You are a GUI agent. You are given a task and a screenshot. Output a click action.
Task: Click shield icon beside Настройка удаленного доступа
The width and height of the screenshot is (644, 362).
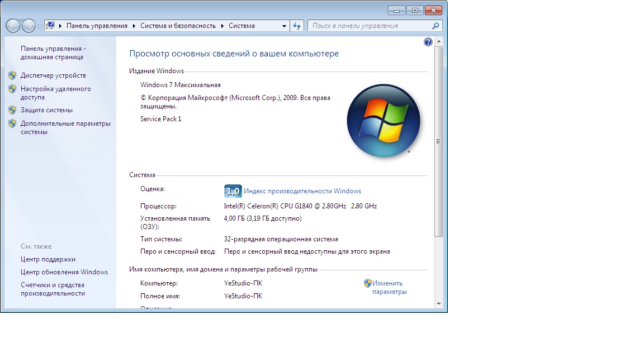point(12,89)
